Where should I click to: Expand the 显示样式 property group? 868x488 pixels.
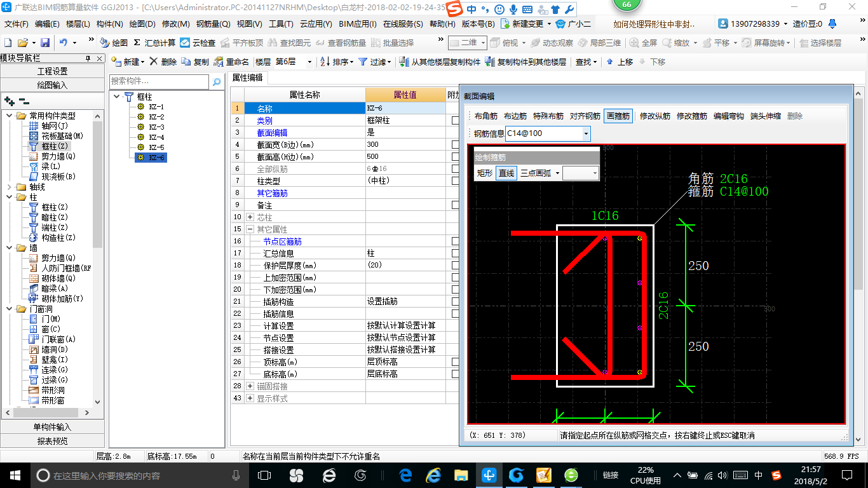click(249, 398)
